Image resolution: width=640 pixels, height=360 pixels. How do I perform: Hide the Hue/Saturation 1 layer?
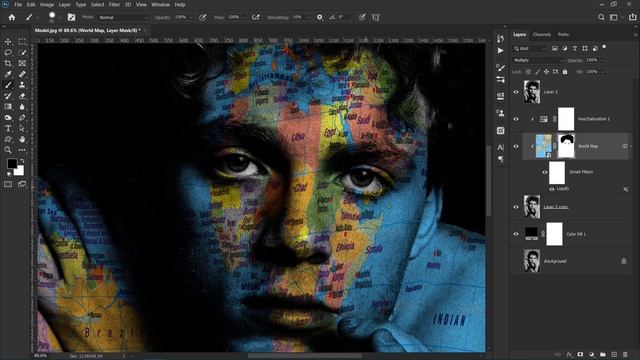(516, 119)
